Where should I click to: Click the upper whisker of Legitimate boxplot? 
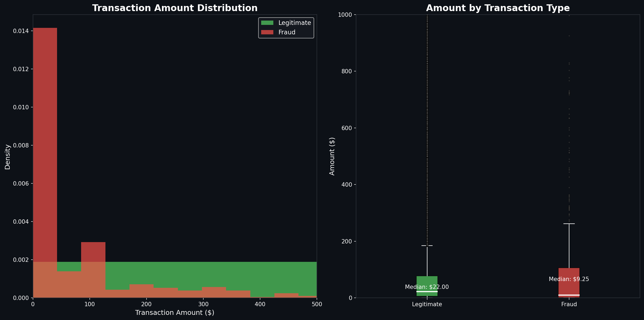coord(427,246)
